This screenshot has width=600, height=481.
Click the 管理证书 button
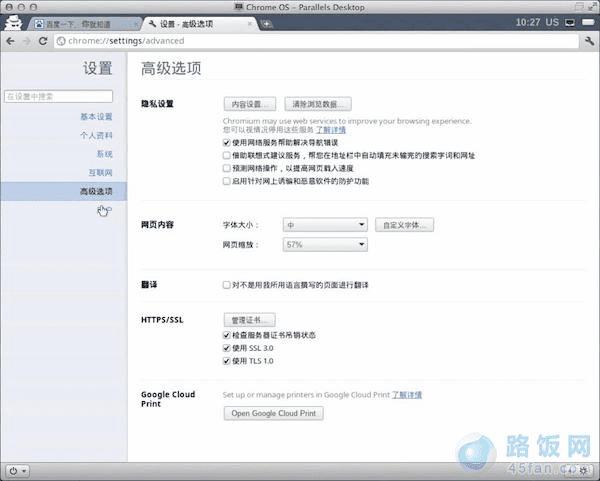click(x=249, y=320)
